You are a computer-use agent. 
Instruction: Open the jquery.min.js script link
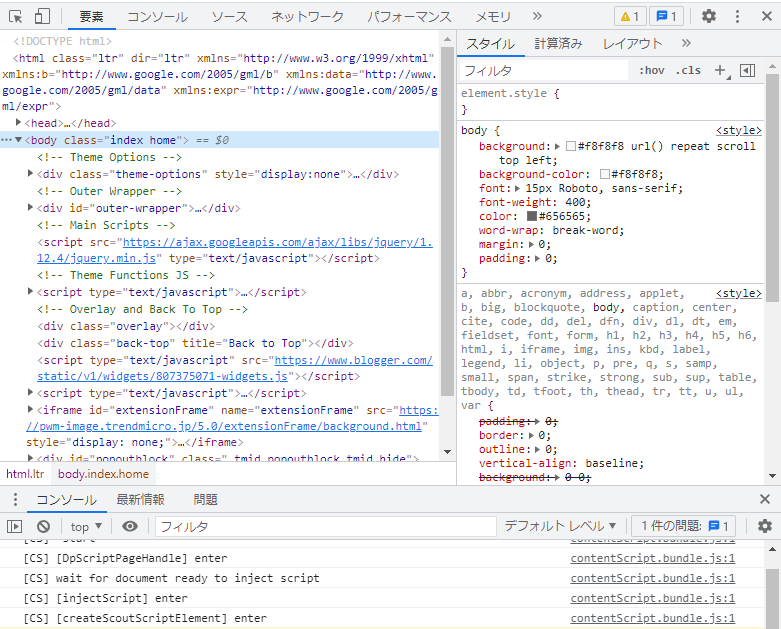pyautogui.click(x=235, y=250)
